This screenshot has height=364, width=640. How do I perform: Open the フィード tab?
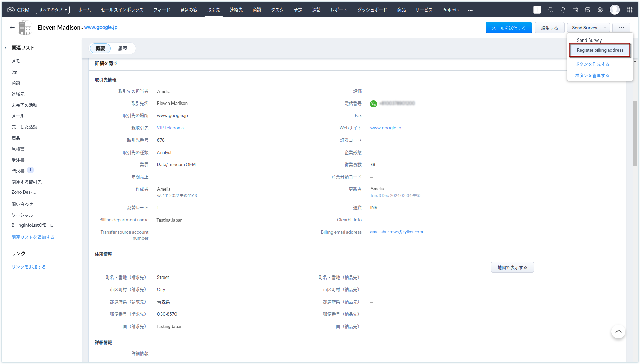click(162, 10)
